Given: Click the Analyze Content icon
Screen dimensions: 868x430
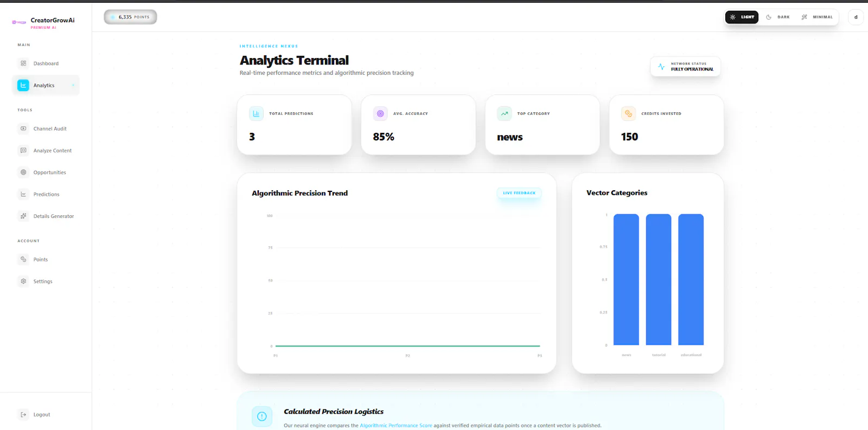Looking at the screenshot, I should tap(23, 150).
